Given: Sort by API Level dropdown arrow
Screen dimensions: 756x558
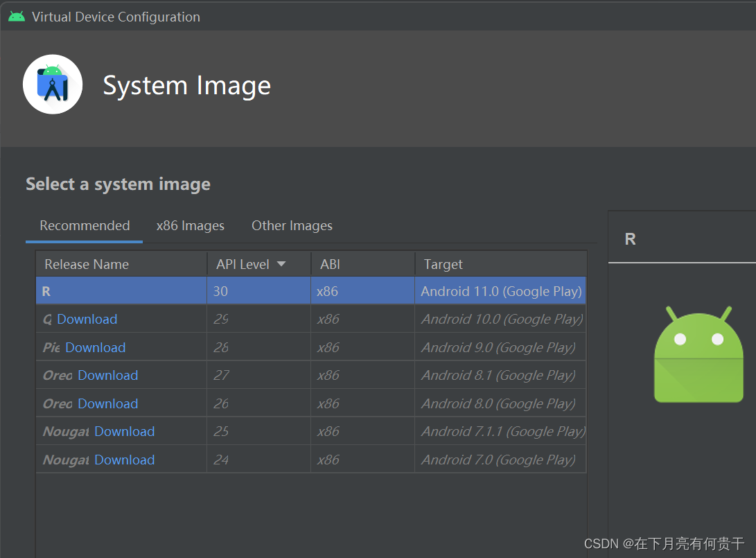Looking at the screenshot, I should click(x=281, y=264).
